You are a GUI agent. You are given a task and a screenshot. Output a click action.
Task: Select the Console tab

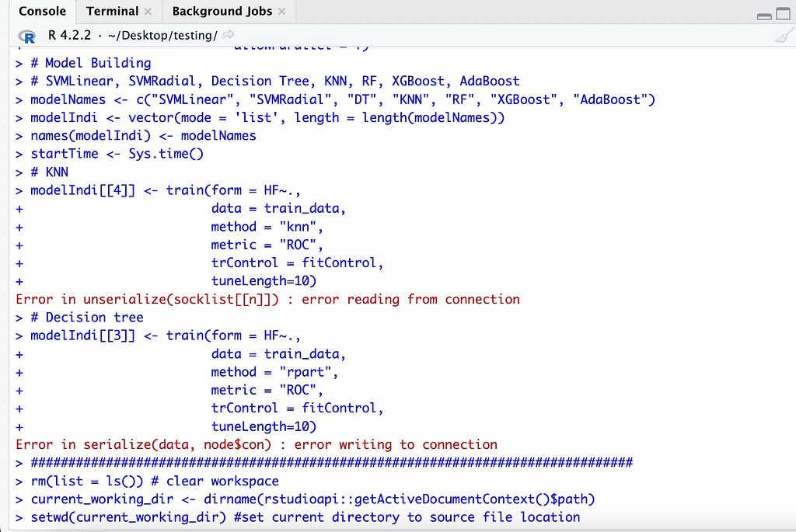[x=42, y=11]
